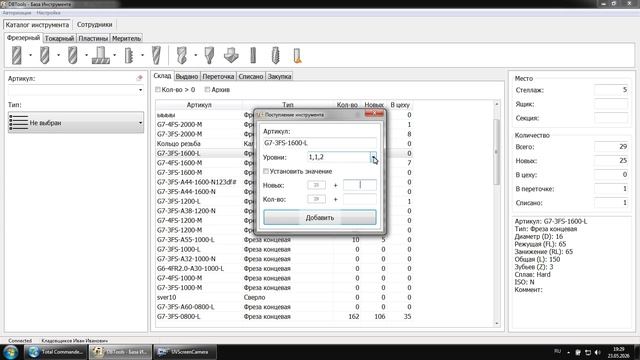Select the tapered end mill icon
640x360 pixels.
(156, 55)
